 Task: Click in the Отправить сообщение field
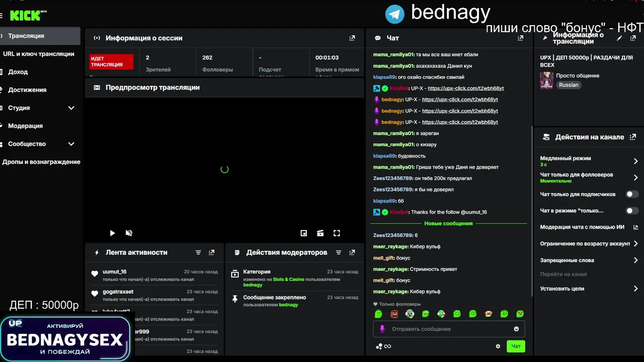[449, 329]
